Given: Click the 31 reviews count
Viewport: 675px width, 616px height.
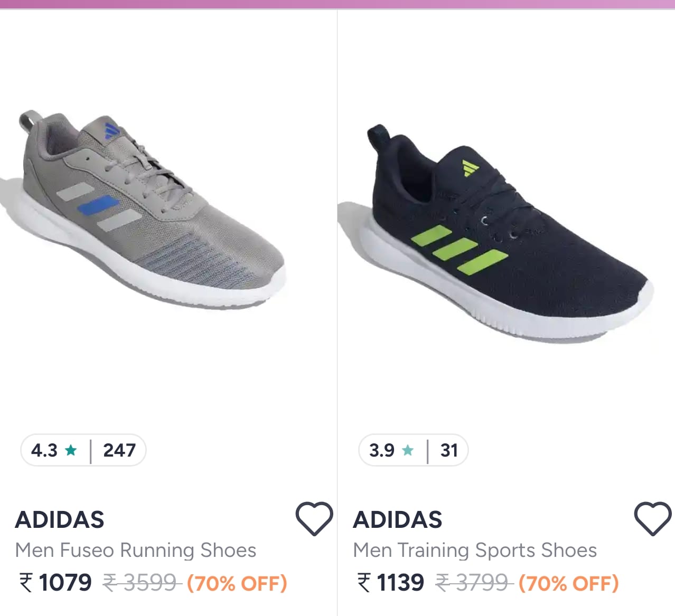Looking at the screenshot, I should point(448,450).
